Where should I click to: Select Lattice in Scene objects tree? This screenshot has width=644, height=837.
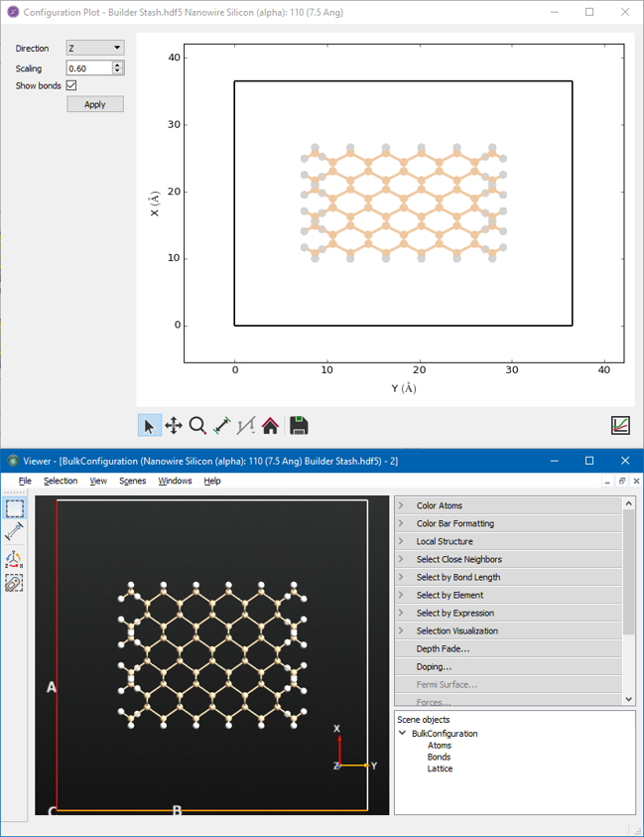439,768
